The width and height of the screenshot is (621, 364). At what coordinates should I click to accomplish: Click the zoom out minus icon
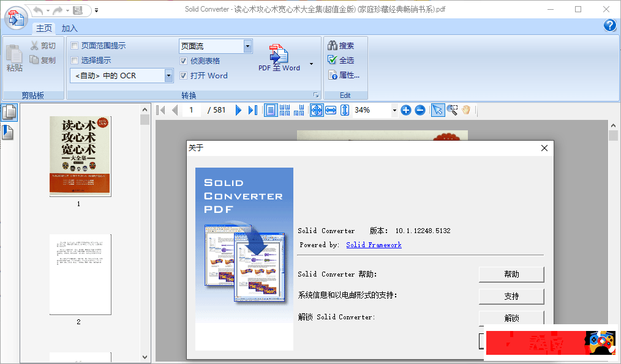click(x=420, y=110)
